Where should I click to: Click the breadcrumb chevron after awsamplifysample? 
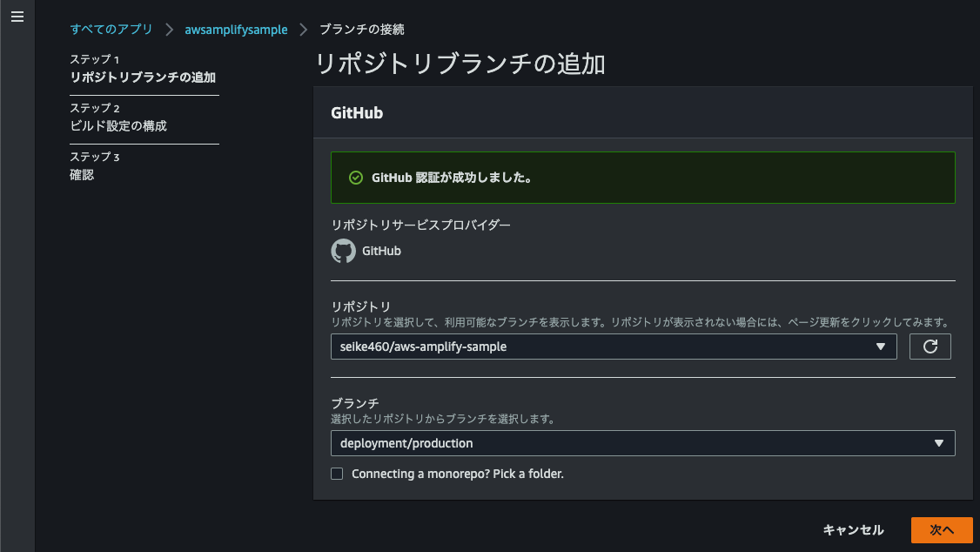coord(304,30)
